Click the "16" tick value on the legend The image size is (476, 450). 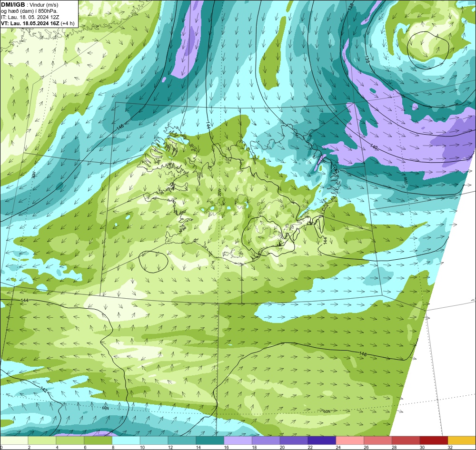pos(226,447)
